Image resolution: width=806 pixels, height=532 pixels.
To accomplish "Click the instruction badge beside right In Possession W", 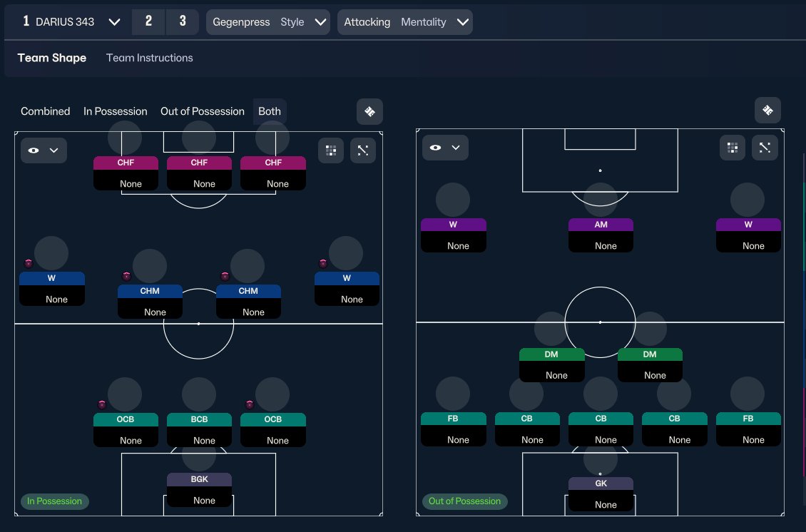I will [x=323, y=263].
